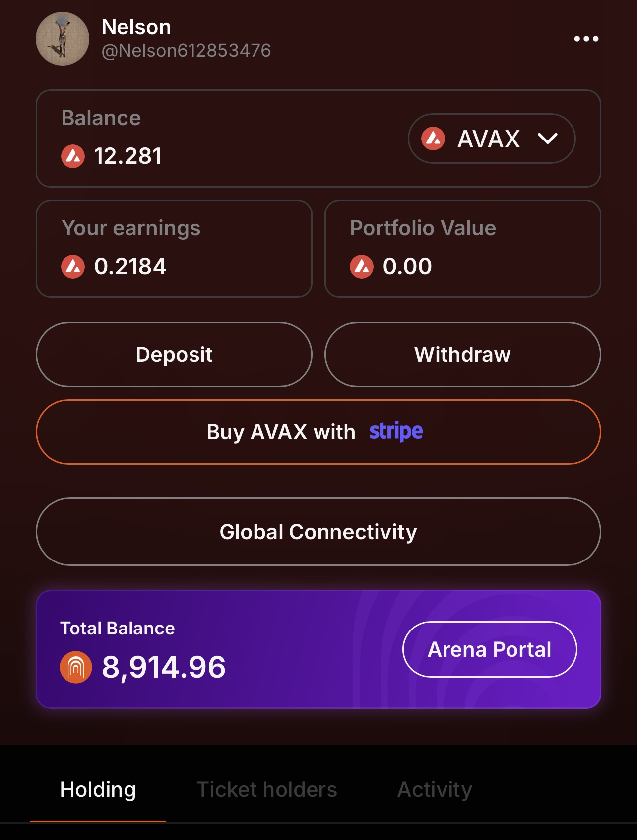Click the AVAX icon beside balance 12.281

click(x=73, y=156)
